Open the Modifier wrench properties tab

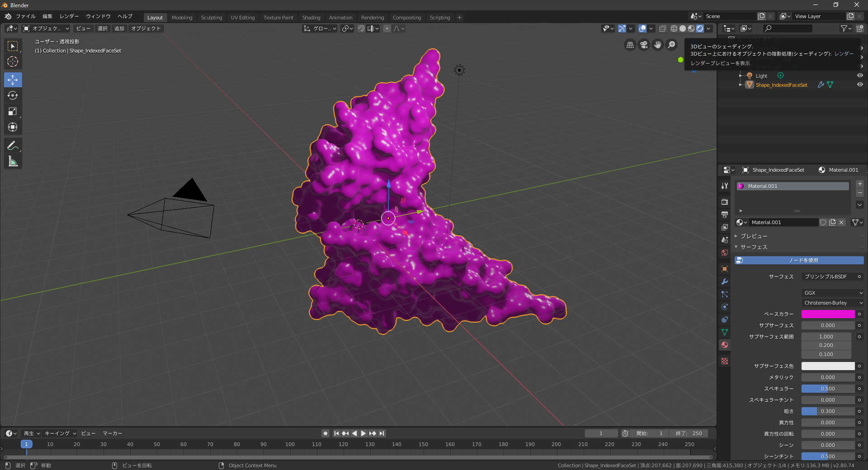725,282
